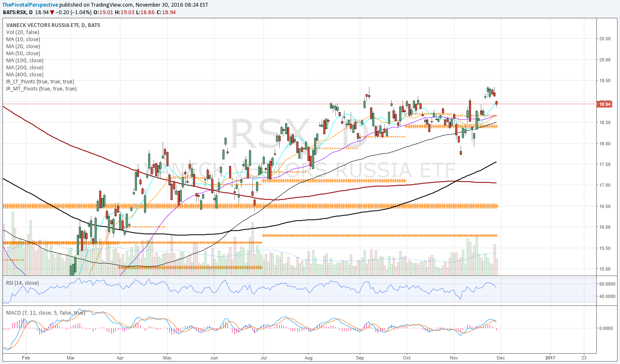Select the JR_MT_Pivots indicator label
Screen dimensions: 620x364
pos(41,88)
